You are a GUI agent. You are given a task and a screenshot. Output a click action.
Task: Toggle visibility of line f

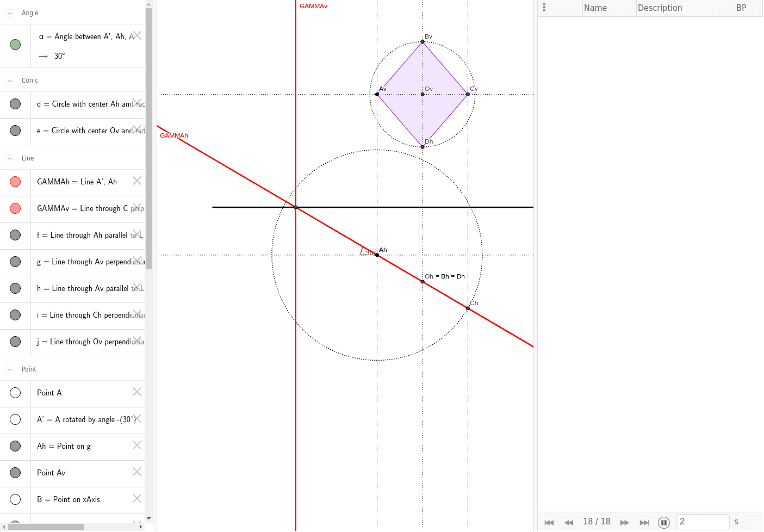pos(15,235)
